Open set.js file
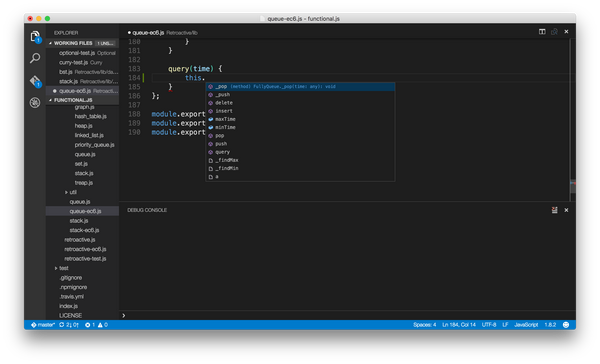Screen dimensions: 600x364 tap(81, 164)
